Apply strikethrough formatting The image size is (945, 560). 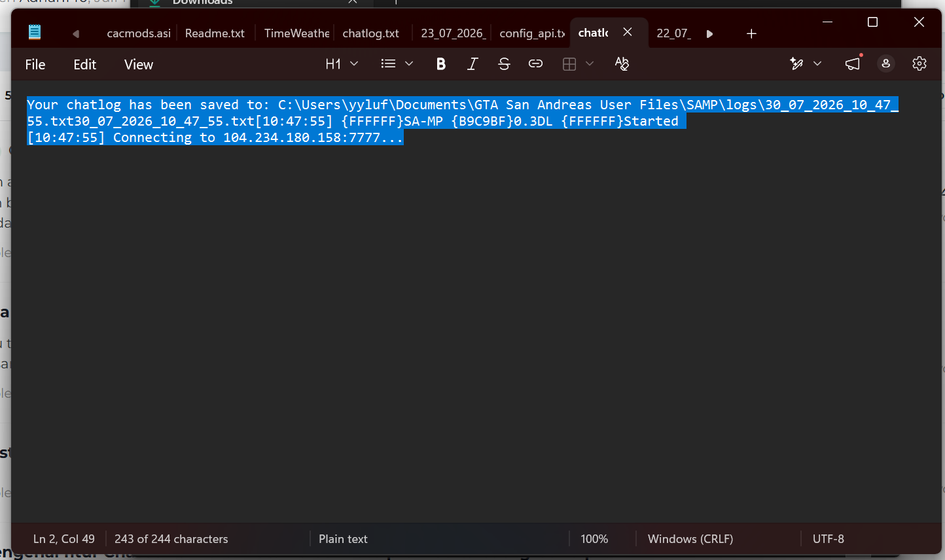point(504,63)
